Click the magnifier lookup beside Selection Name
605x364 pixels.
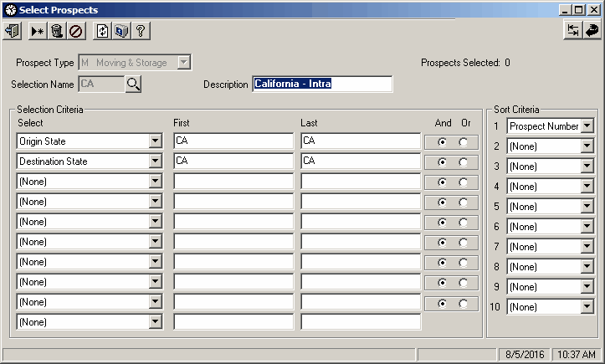click(133, 84)
